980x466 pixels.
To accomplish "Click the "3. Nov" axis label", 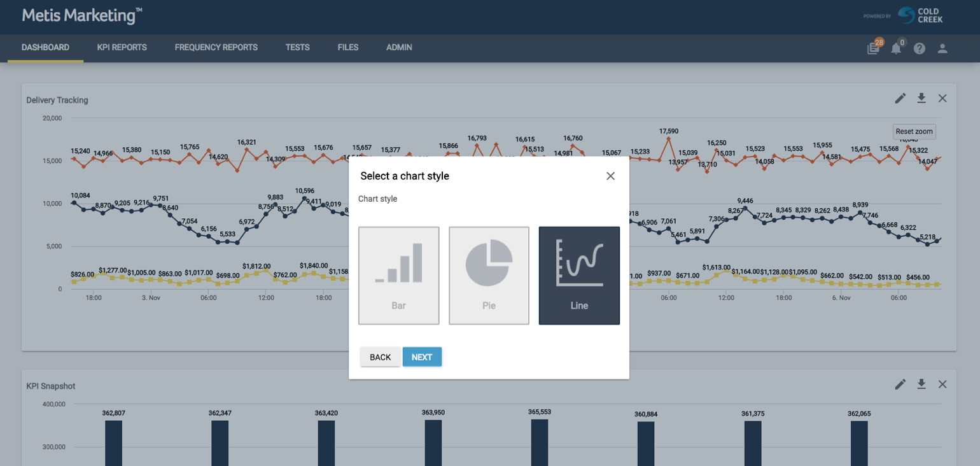I will (151, 297).
